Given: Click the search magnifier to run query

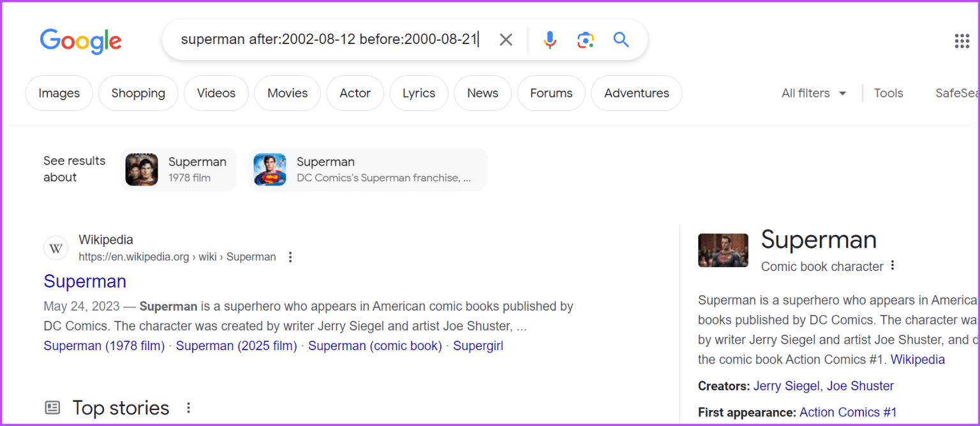Looking at the screenshot, I should [620, 40].
